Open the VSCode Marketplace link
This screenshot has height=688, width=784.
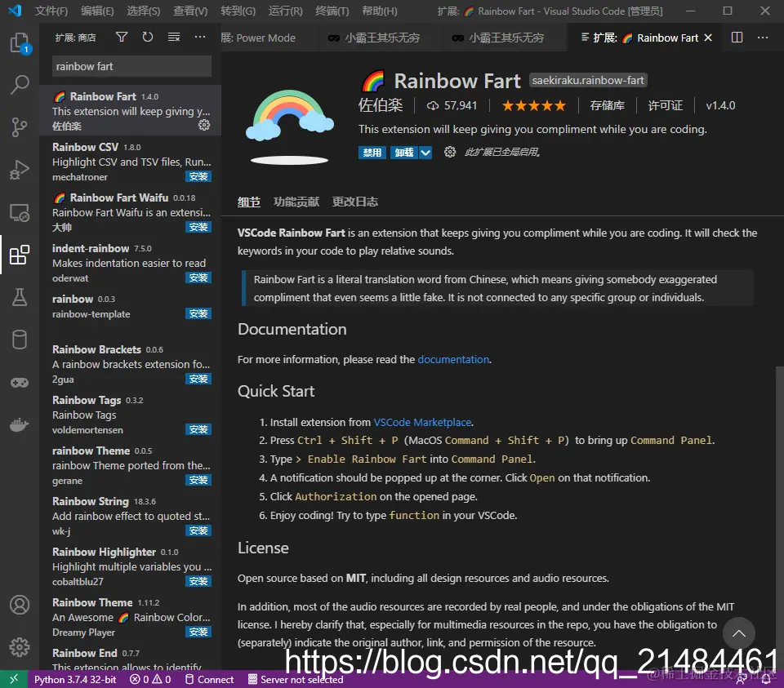tap(422, 423)
